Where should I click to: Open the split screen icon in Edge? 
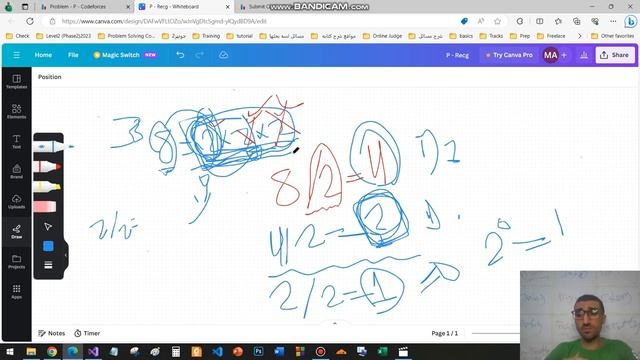540,21
